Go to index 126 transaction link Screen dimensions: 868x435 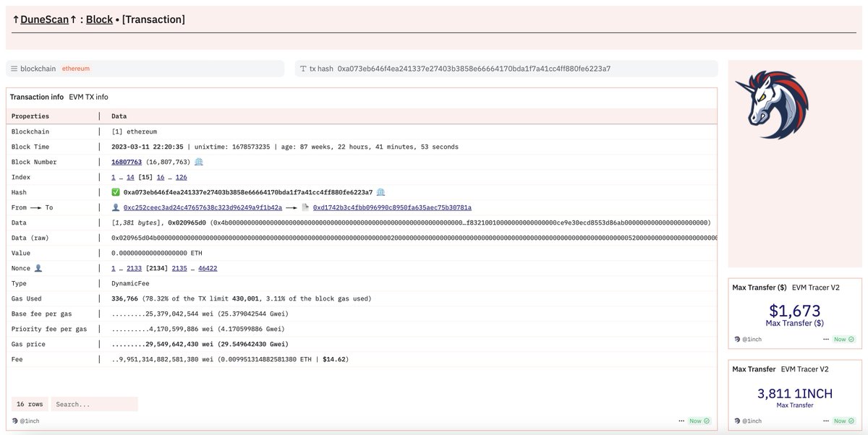[x=181, y=177]
